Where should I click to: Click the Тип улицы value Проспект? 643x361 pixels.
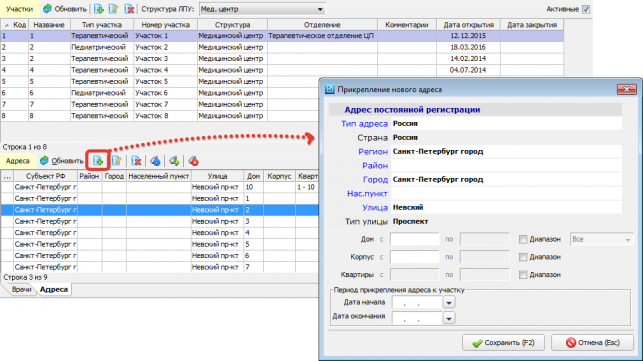410,222
